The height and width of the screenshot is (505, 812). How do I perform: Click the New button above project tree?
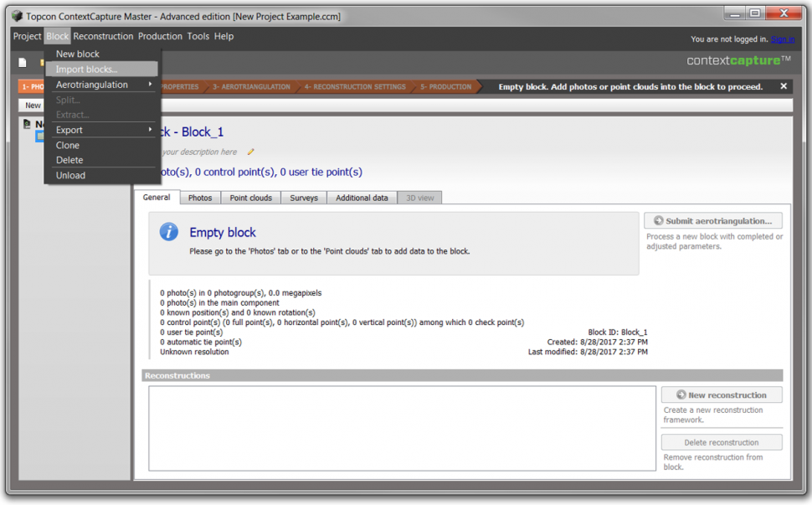pos(33,106)
